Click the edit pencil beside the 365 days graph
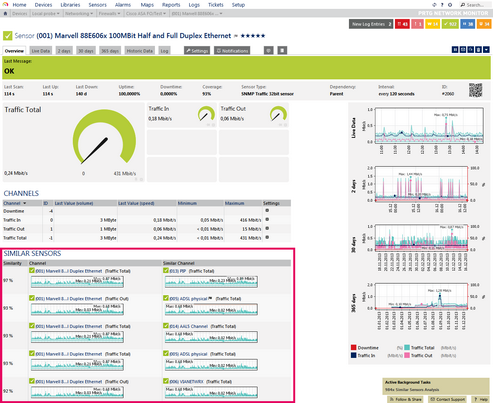 click(483, 297)
